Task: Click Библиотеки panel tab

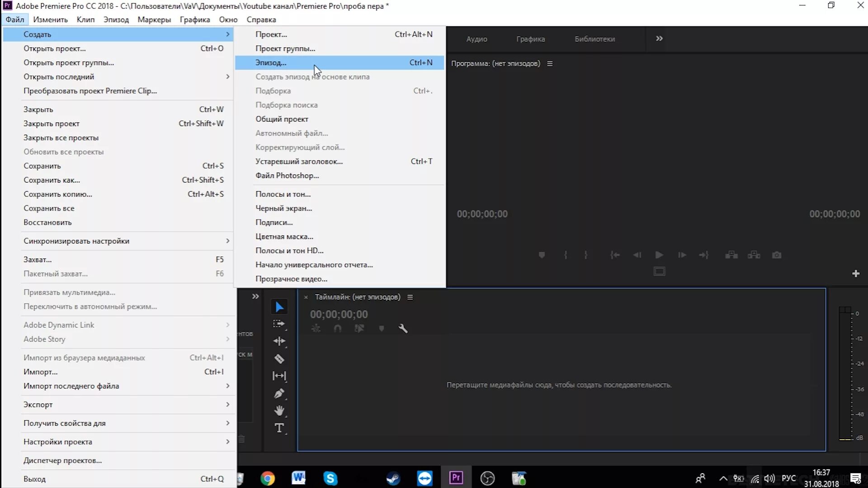Action: (594, 38)
